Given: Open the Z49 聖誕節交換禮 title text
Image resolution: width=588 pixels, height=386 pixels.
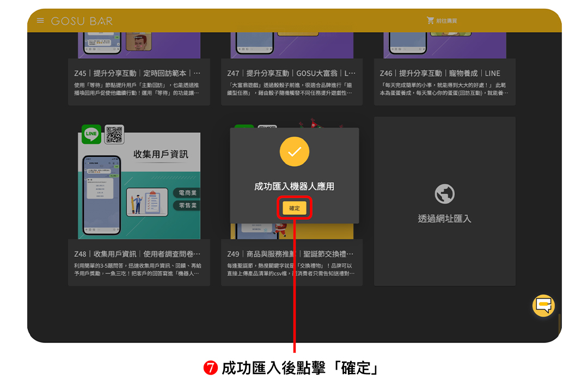Looking at the screenshot, I should click(290, 254).
